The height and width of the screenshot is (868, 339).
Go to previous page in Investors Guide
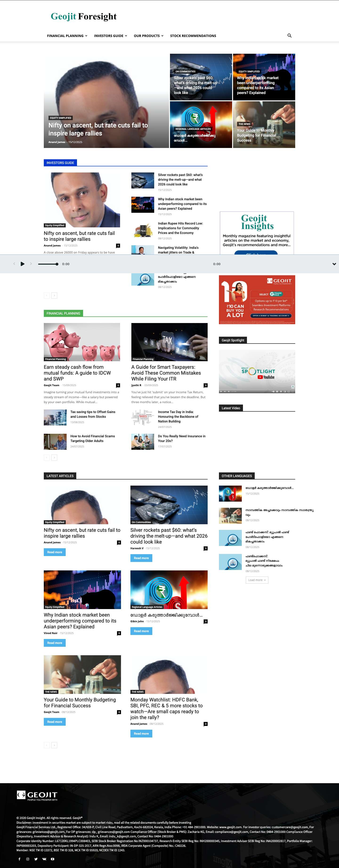coord(47,295)
